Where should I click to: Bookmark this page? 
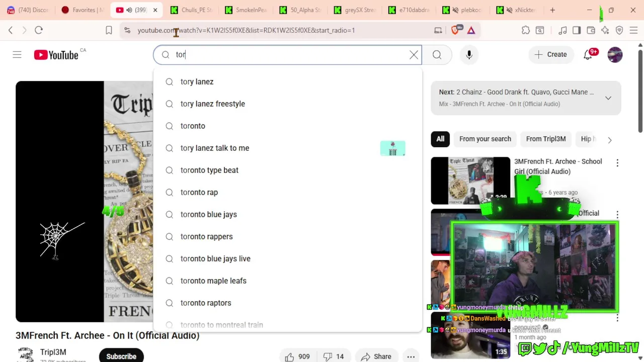pos(109,30)
